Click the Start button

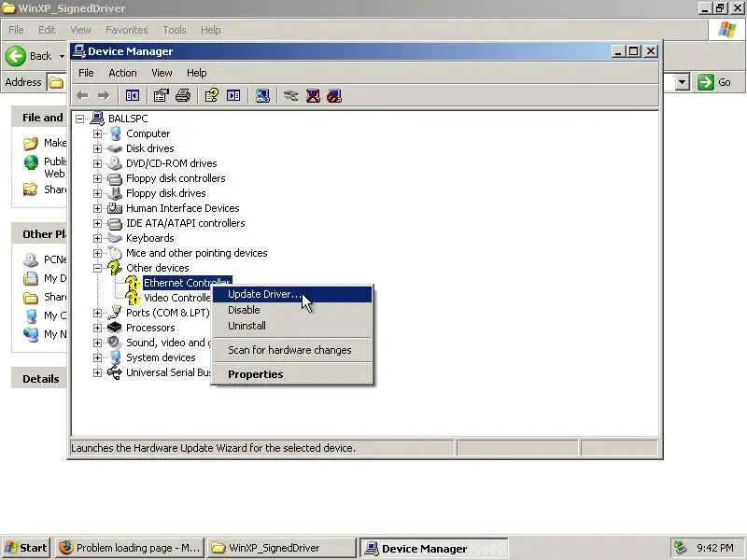point(26,548)
